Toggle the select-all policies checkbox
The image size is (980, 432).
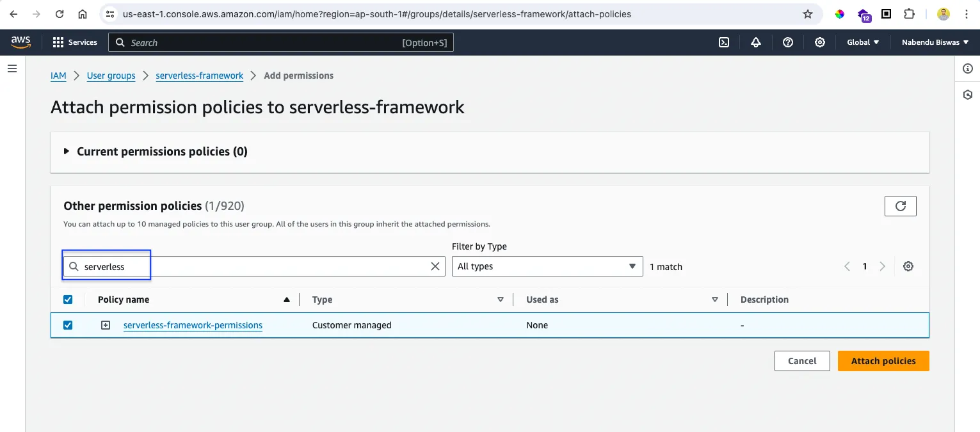coord(68,300)
